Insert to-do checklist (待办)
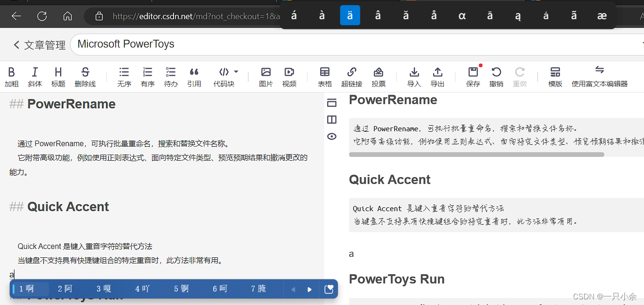644x305 pixels. point(171,77)
